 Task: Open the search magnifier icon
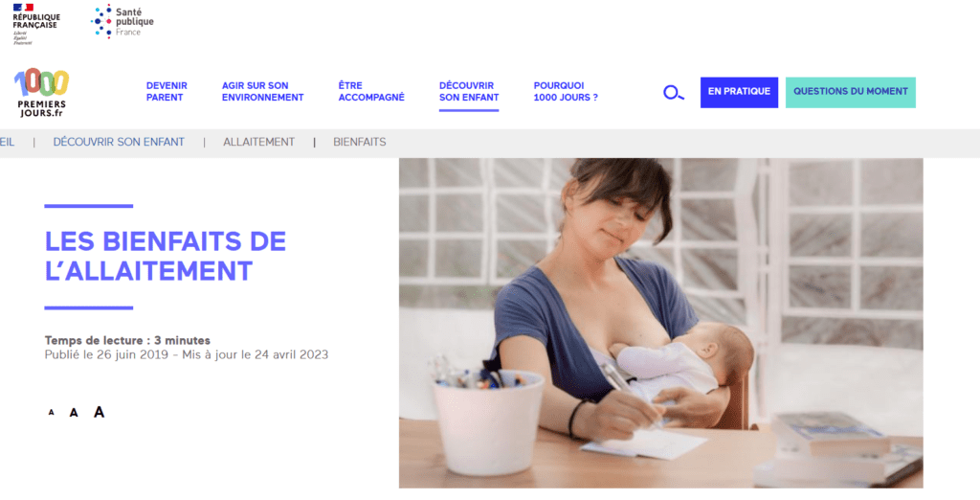click(x=673, y=93)
